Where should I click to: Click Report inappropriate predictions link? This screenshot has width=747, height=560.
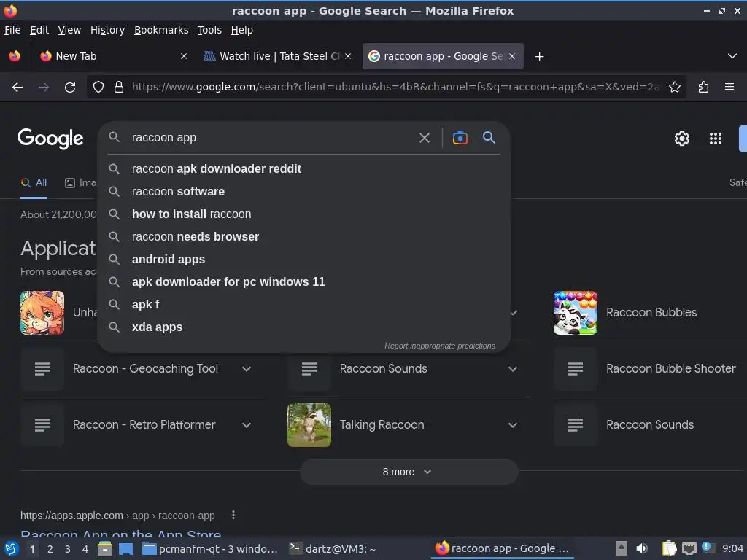pyautogui.click(x=440, y=346)
